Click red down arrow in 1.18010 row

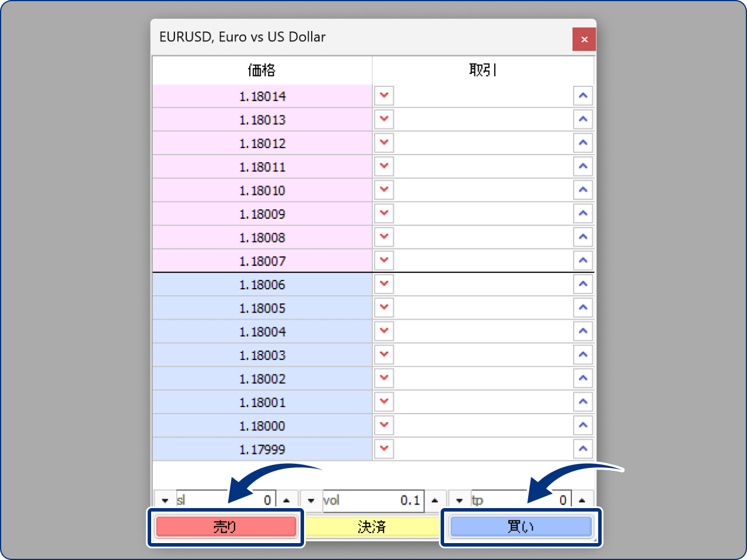tap(384, 190)
